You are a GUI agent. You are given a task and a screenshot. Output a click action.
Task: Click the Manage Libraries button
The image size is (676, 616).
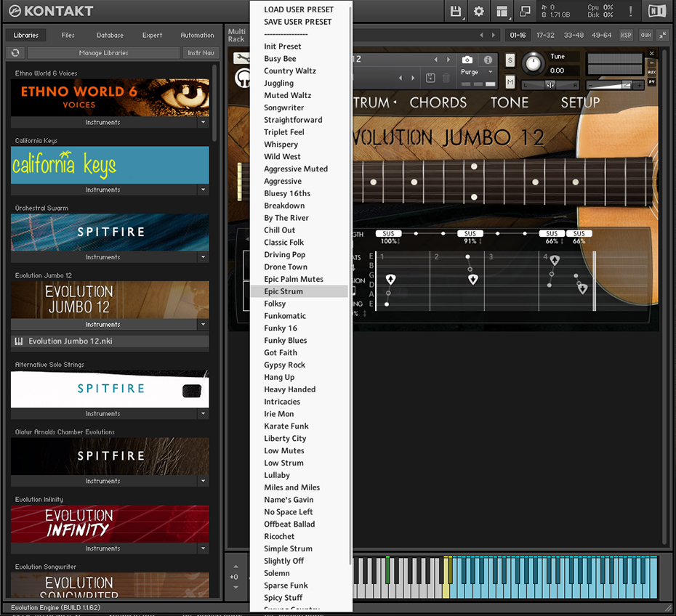[103, 52]
